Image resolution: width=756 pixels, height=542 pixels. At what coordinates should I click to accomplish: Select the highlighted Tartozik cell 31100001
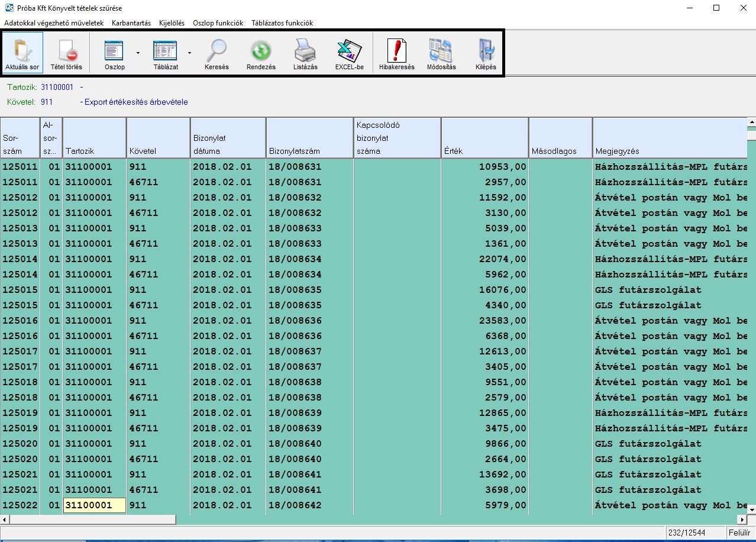pyautogui.click(x=94, y=505)
